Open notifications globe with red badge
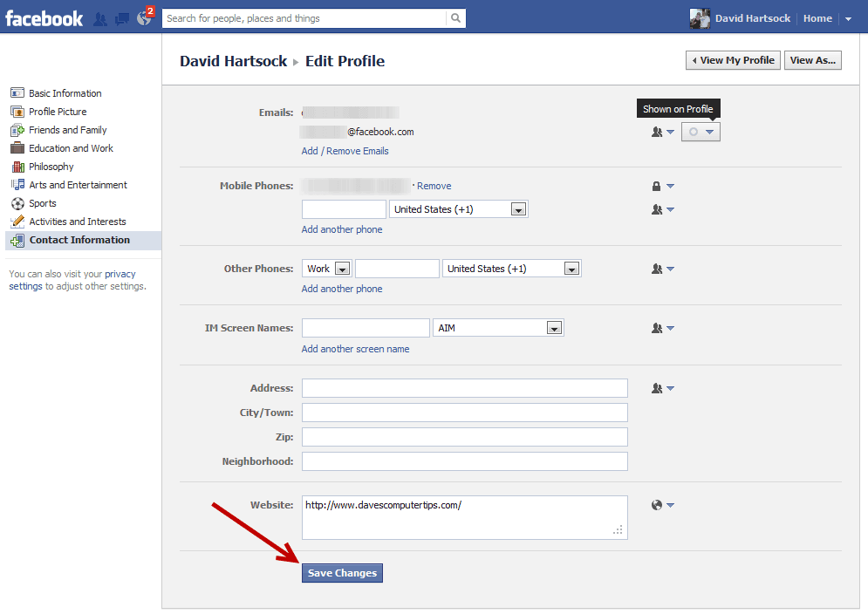This screenshot has height=614, width=868. pos(145,18)
